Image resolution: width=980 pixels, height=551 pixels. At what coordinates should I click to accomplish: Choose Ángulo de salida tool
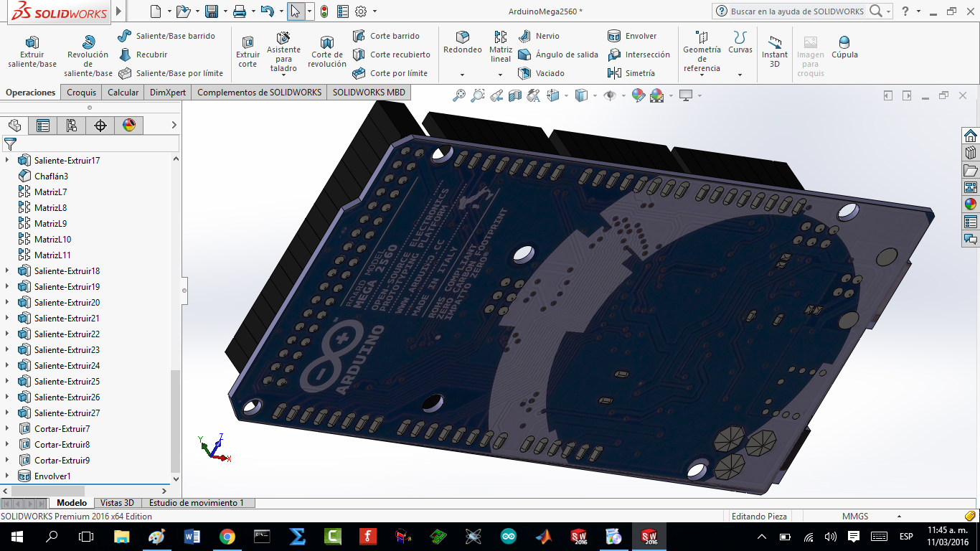(x=558, y=55)
